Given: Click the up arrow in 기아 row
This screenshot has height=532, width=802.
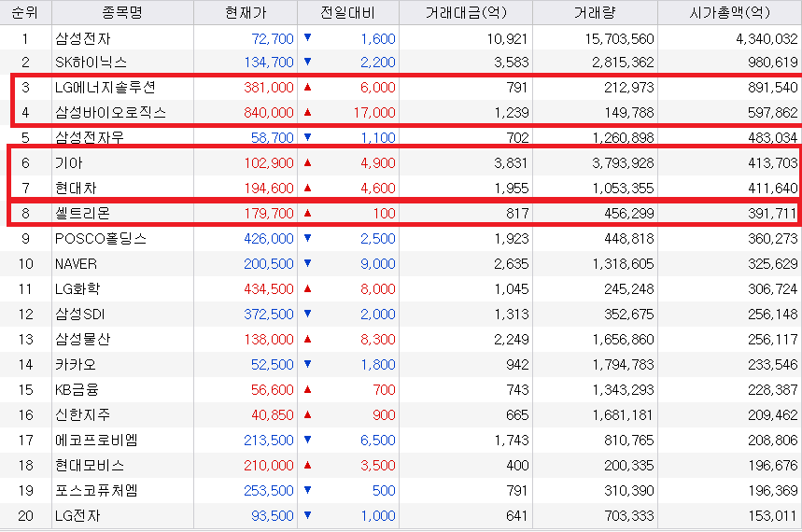Looking at the screenshot, I should (x=307, y=162).
